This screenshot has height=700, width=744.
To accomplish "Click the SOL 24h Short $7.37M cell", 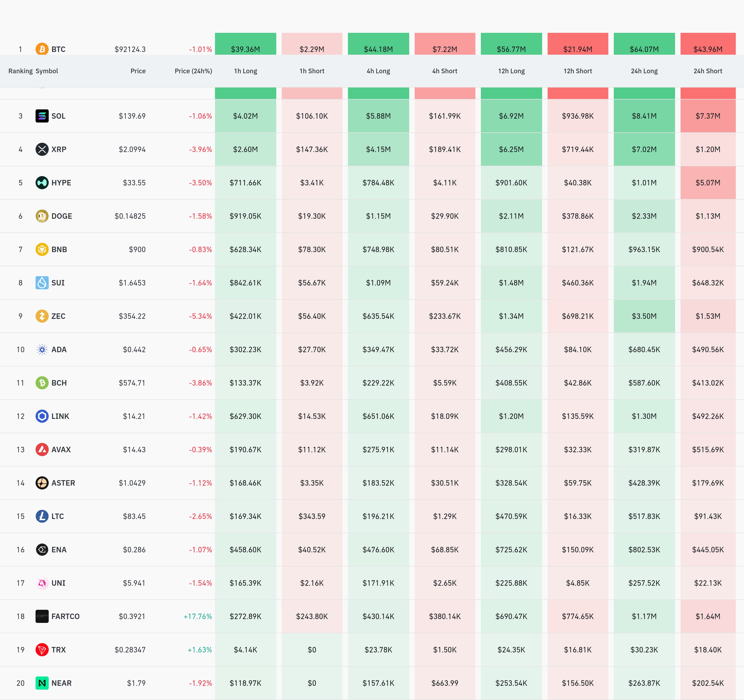I will [707, 116].
